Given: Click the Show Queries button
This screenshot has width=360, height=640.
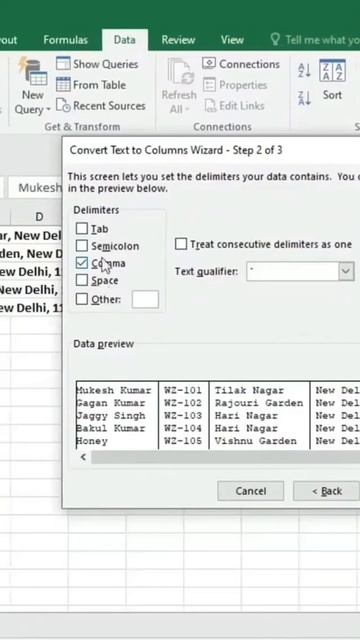Looking at the screenshot, I should [97, 64].
